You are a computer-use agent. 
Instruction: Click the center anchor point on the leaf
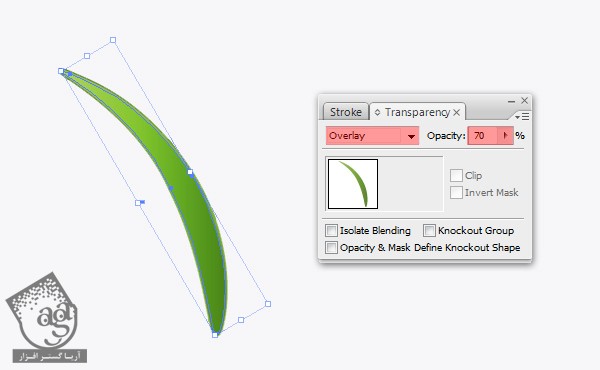pos(171,188)
